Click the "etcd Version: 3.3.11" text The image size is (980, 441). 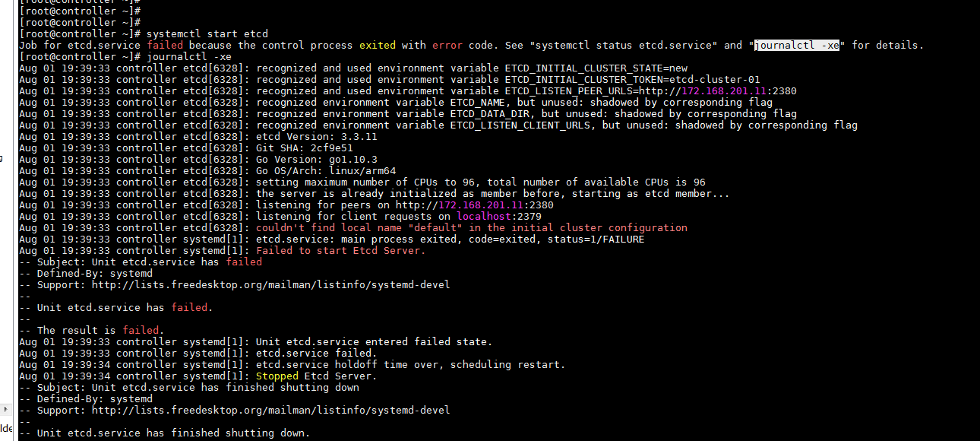tap(317, 136)
